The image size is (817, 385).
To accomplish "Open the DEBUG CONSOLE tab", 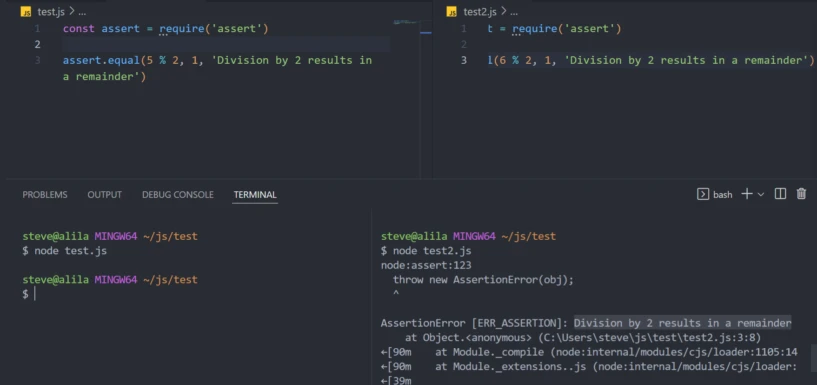I will [x=178, y=195].
